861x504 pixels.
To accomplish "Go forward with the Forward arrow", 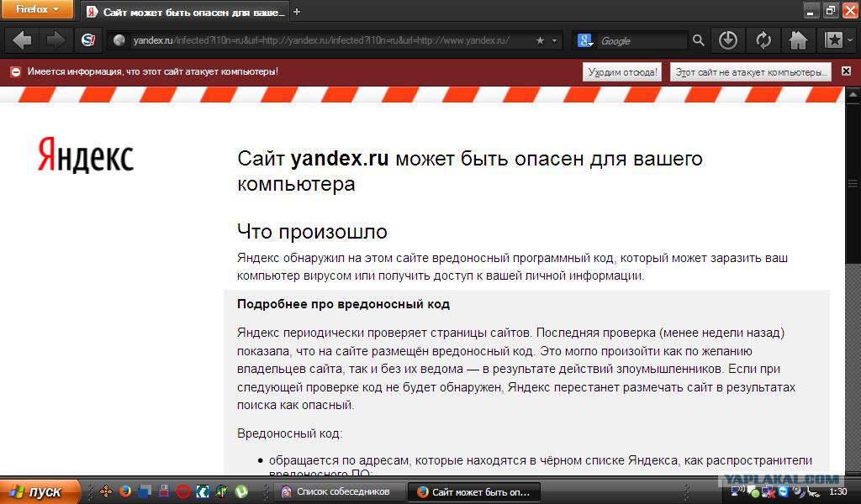I will (x=55, y=40).
